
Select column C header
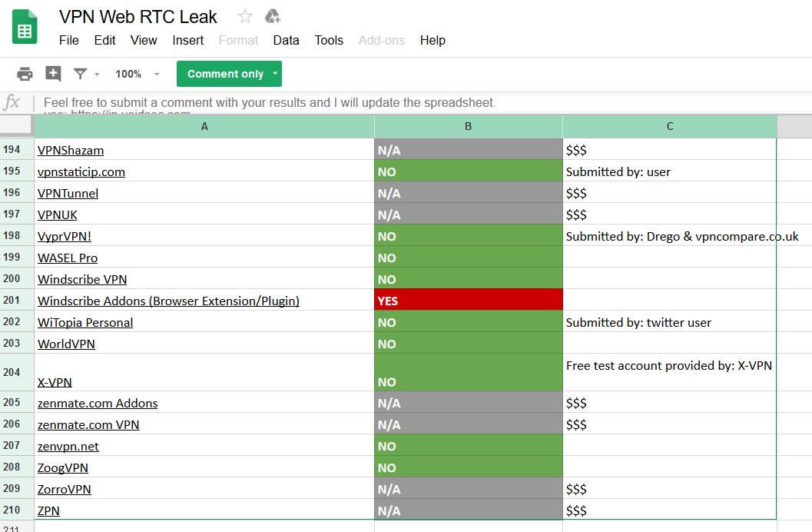tap(670, 126)
